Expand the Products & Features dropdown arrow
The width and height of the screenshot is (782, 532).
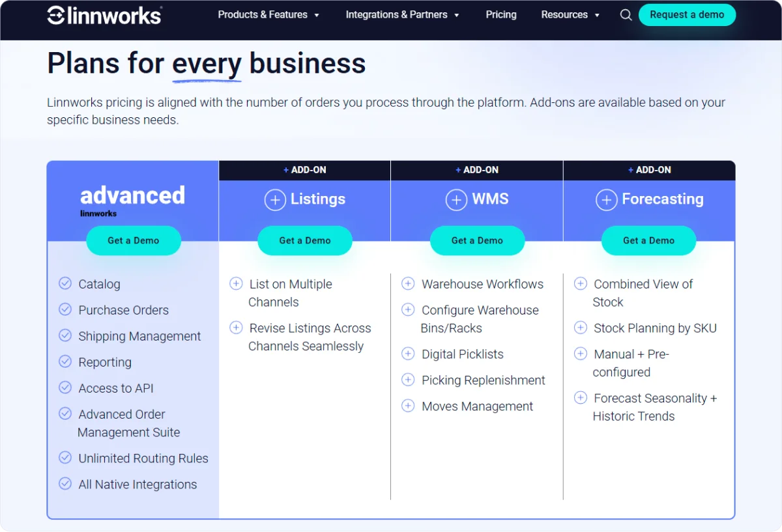coord(317,15)
